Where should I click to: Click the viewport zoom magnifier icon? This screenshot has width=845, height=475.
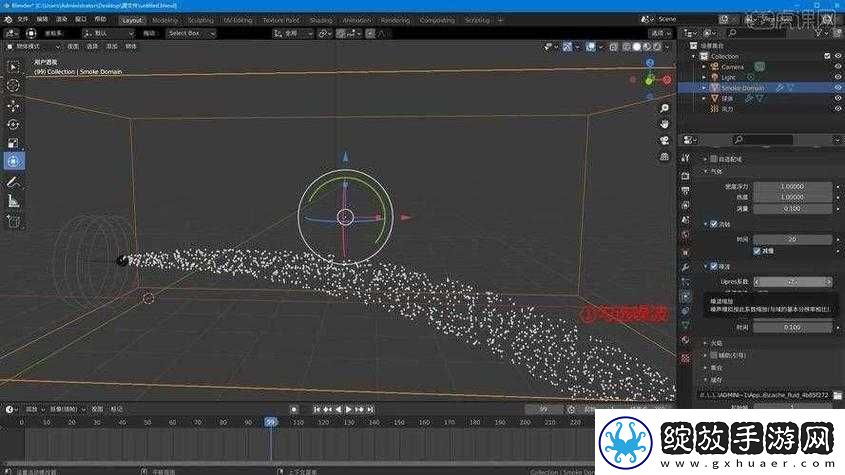[x=664, y=108]
